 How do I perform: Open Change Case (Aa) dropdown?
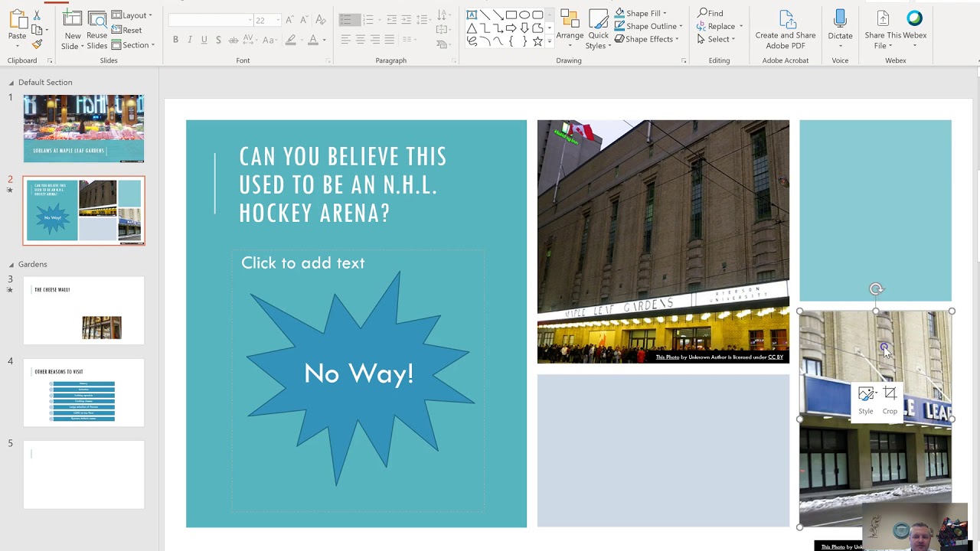pos(269,40)
